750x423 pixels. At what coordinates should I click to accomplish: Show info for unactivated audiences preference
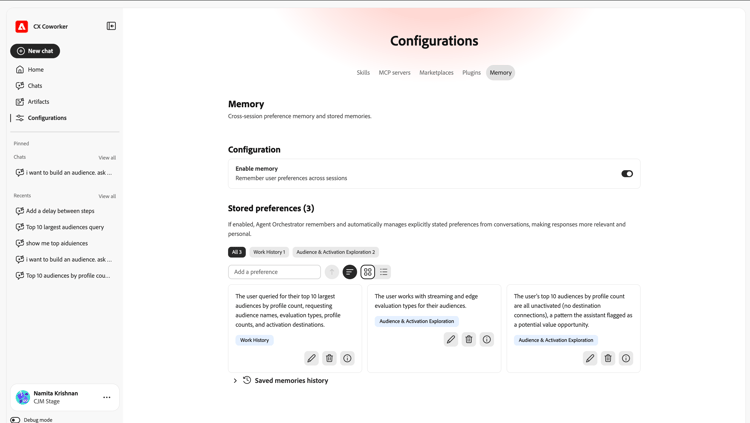(626, 358)
